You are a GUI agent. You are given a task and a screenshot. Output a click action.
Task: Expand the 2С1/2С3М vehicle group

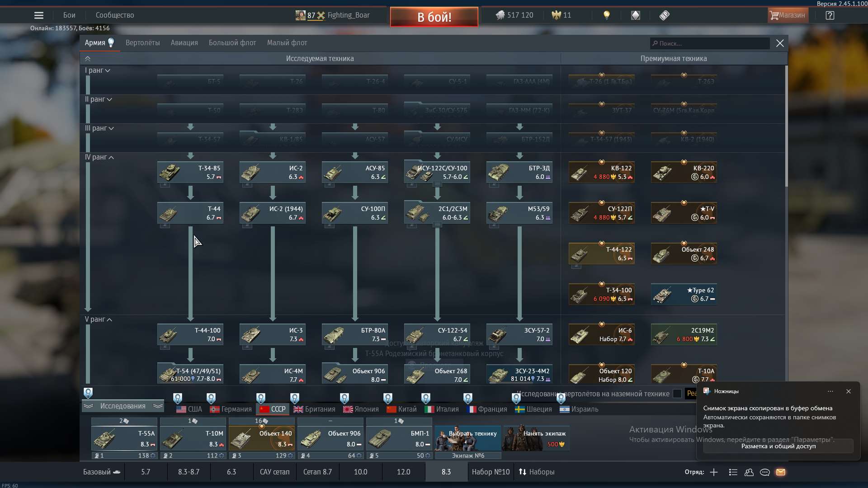(437, 225)
